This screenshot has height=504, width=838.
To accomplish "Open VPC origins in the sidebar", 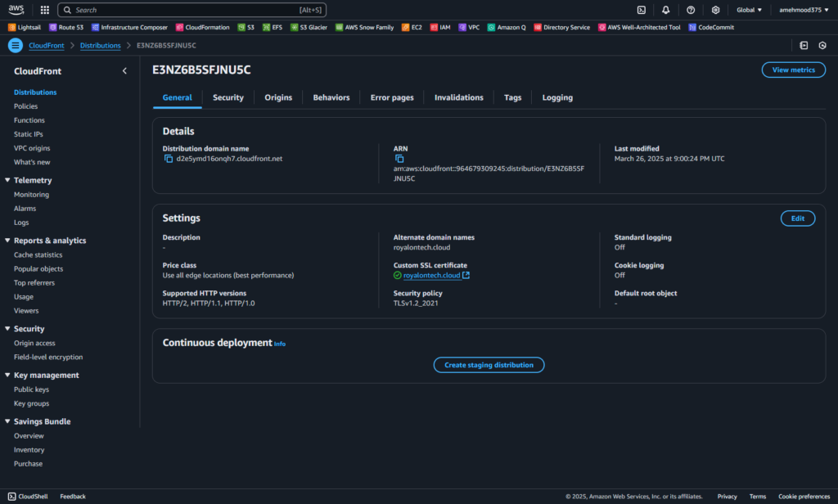I will click(32, 148).
